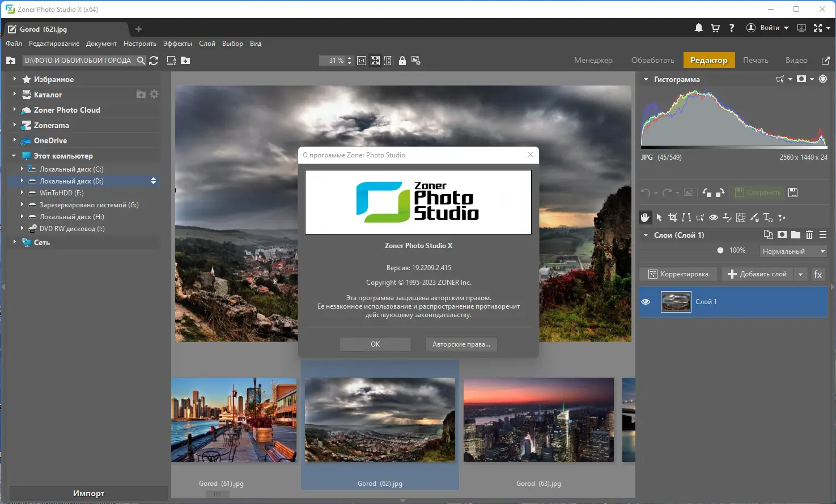Select the pointer arrow tool
This screenshot has width=836, height=504.
pos(659,217)
